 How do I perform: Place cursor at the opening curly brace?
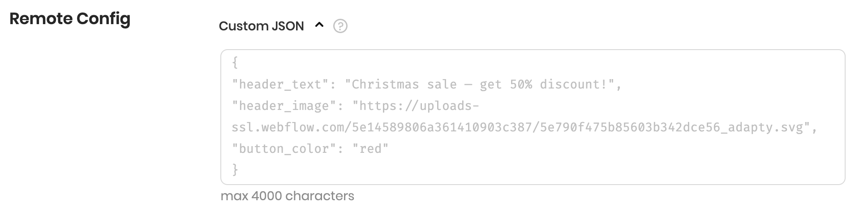235,63
